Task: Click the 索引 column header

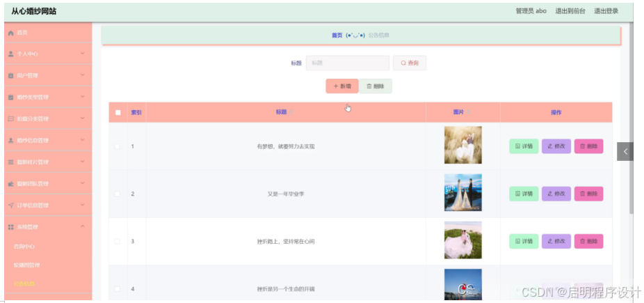Action: (136, 112)
